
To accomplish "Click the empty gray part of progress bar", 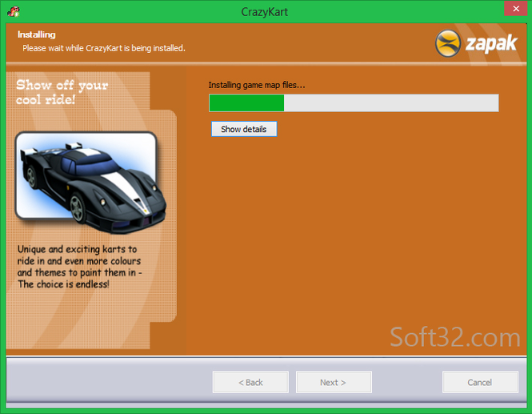I will click(x=390, y=102).
